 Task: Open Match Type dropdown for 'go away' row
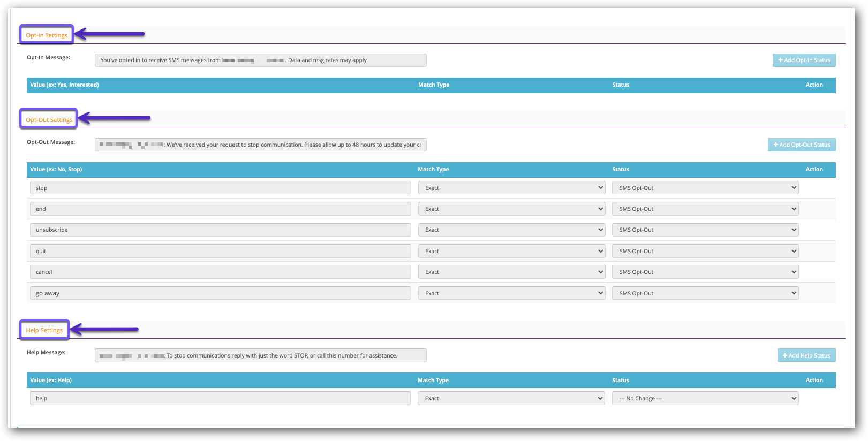coord(511,293)
